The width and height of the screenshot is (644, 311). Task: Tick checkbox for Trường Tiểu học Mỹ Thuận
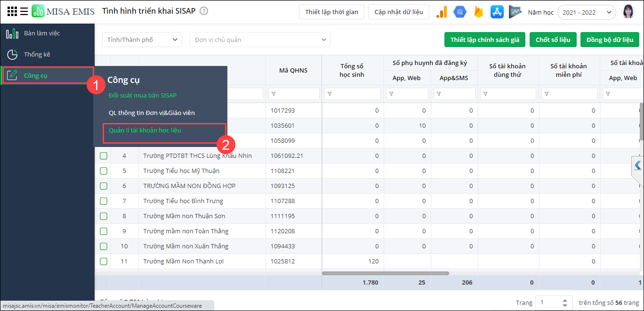click(104, 171)
